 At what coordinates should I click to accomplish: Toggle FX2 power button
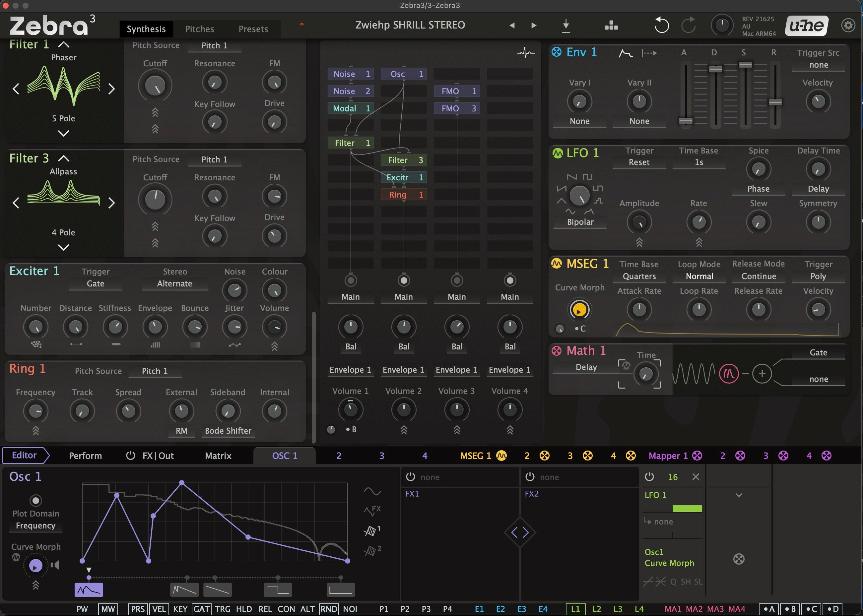click(530, 477)
